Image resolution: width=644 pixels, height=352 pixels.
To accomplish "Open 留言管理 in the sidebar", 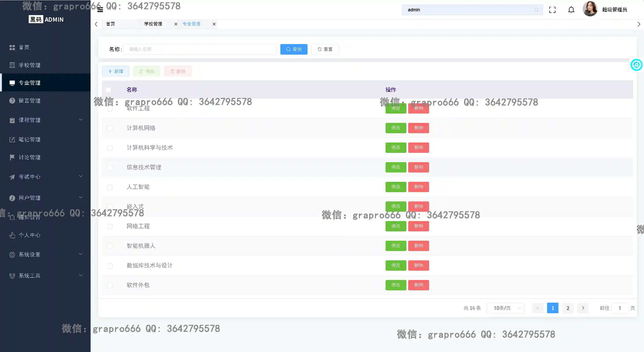I will pyautogui.click(x=29, y=101).
